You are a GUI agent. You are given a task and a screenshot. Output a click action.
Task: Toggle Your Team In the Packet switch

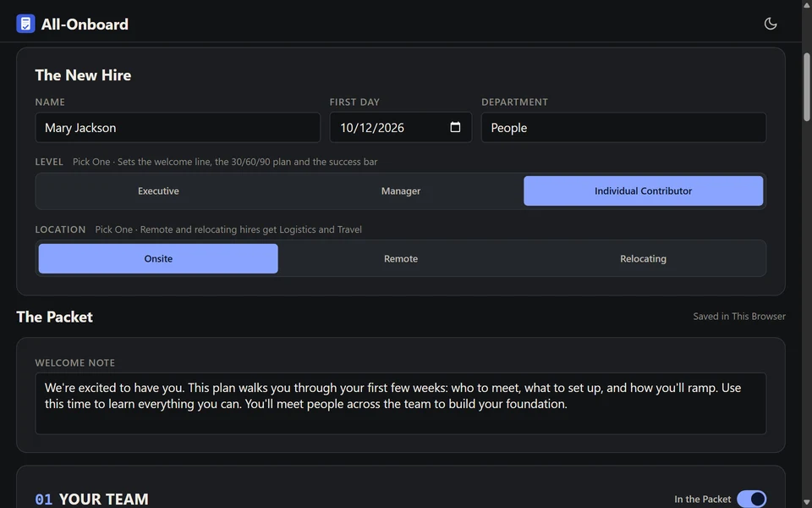[x=751, y=500]
